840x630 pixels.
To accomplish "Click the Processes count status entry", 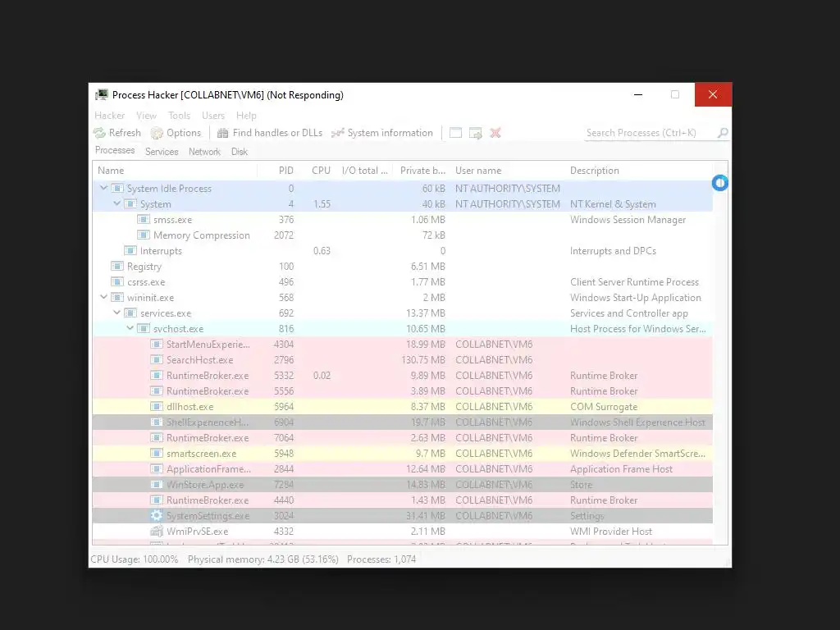I will pos(381,559).
